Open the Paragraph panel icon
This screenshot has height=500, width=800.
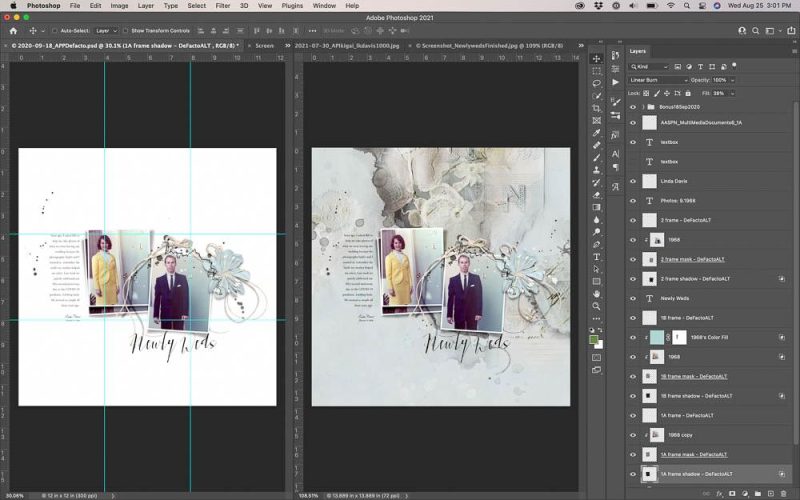point(615,167)
